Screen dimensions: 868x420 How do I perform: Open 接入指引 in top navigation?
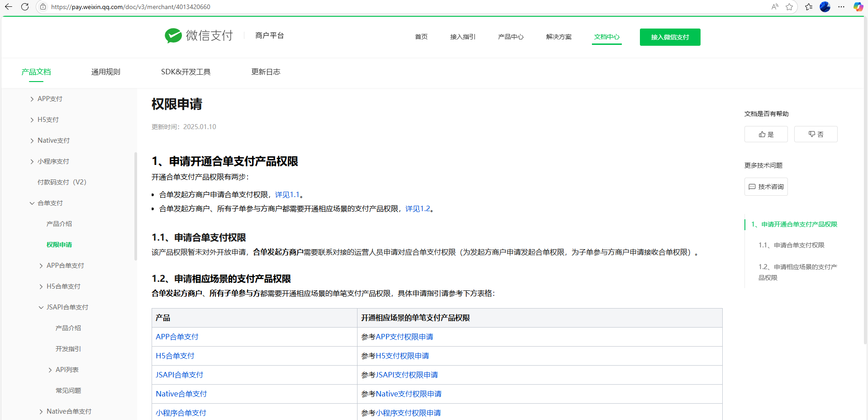pos(463,37)
